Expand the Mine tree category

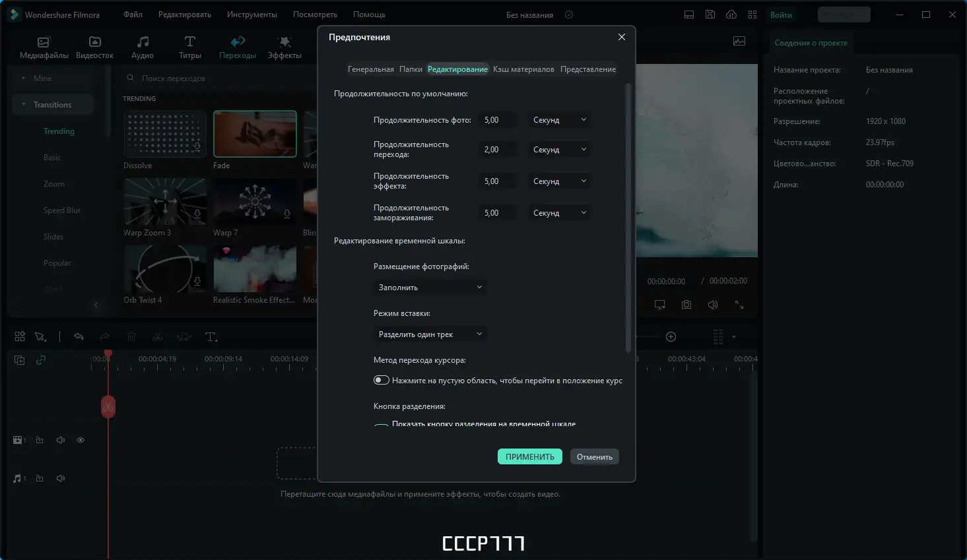point(24,78)
